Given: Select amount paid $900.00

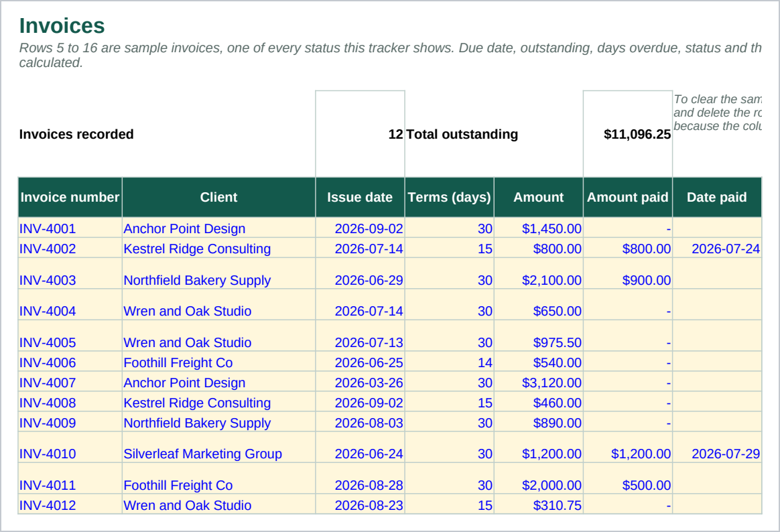Looking at the screenshot, I should pos(628,273).
